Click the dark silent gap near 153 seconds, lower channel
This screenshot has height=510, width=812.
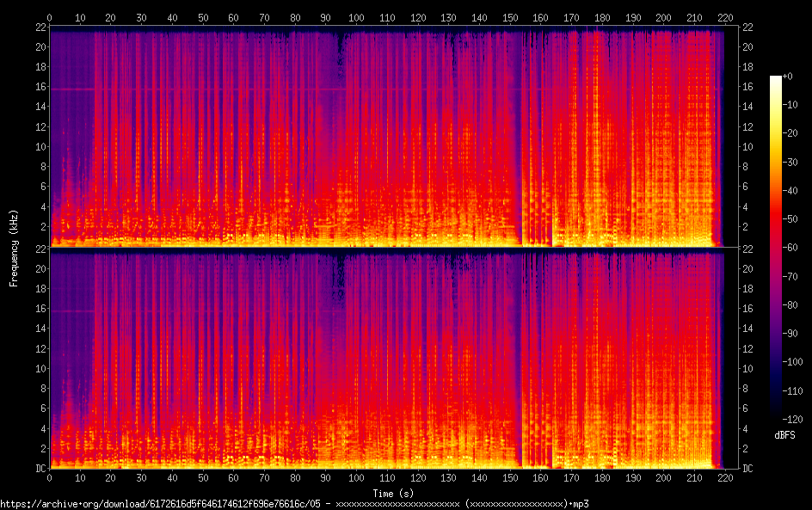click(520, 361)
